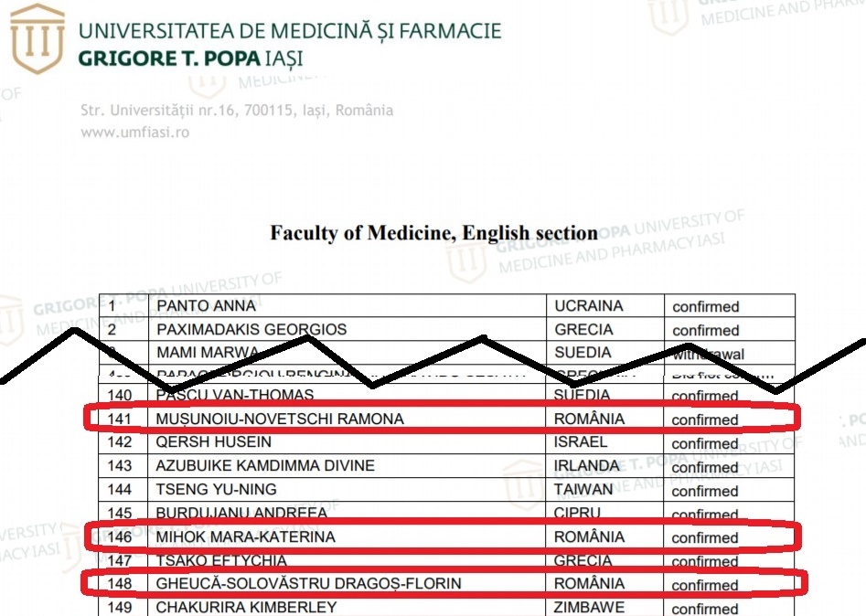Click the Faculty of Medicine heading

pyautogui.click(x=433, y=233)
